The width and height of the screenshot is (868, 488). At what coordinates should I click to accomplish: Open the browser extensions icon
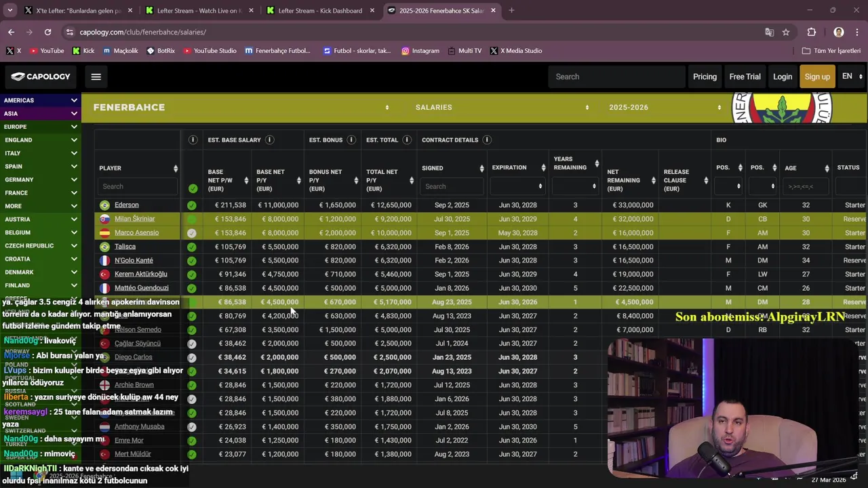pyautogui.click(x=812, y=32)
